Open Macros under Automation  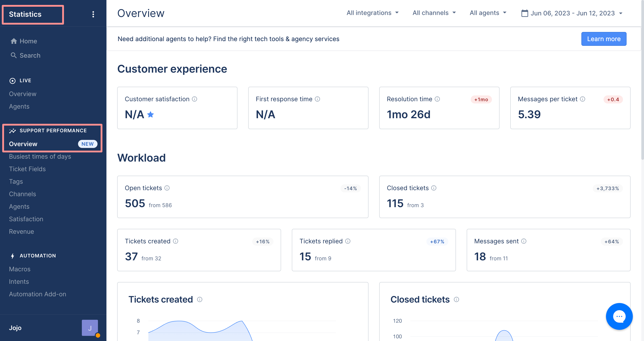pyautogui.click(x=20, y=269)
